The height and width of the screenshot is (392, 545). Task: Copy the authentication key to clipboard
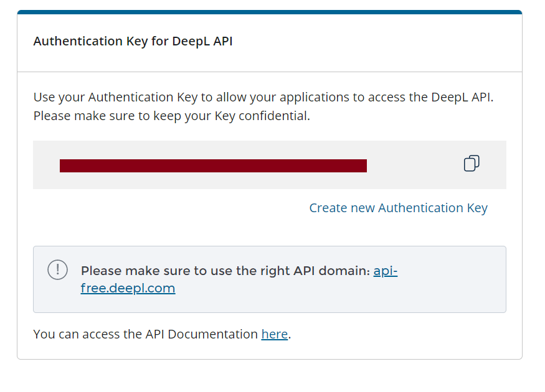pyautogui.click(x=472, y=163)
